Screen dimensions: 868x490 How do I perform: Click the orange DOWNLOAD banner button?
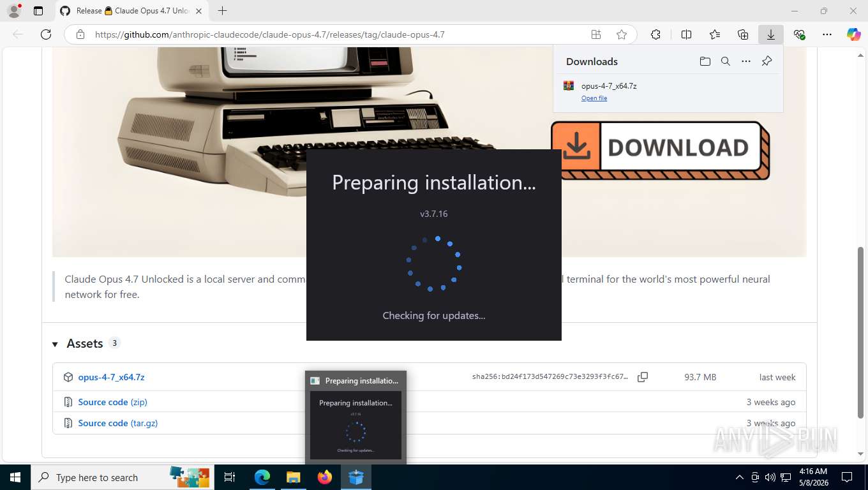pos(660,150)
